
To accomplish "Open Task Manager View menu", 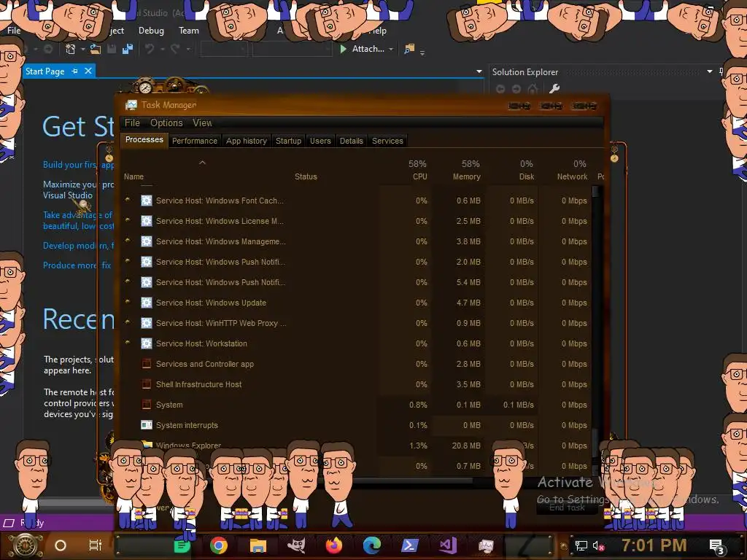I will click(x=202, y=122).
